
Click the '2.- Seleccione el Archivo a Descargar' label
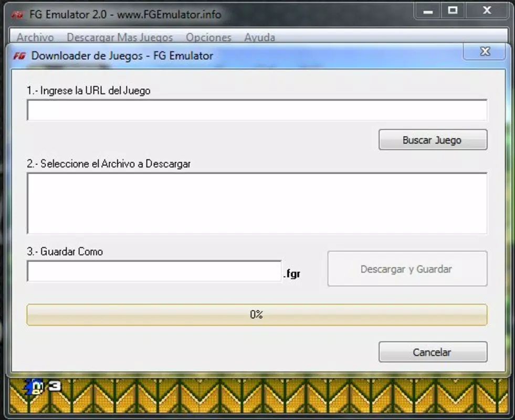coord(109,163)
